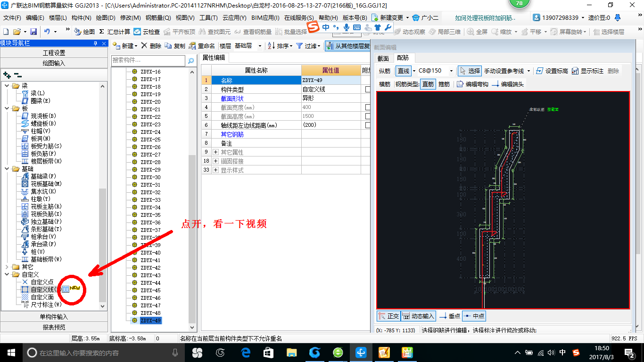Save the project with the floppy icon
The height and width of the screenshot is (362, 644).
33,32
